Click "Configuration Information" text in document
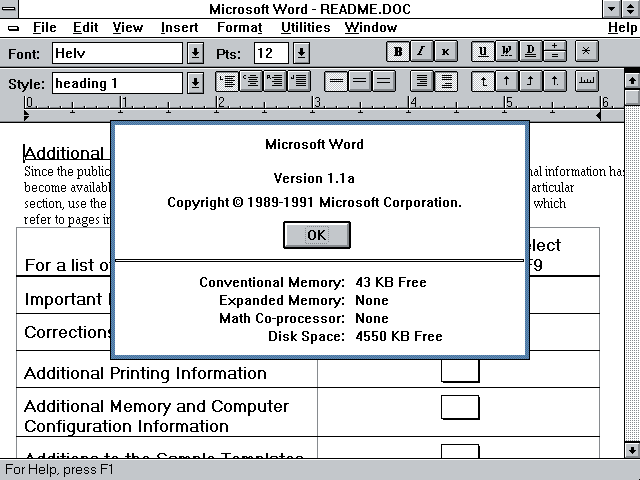This screenshot has height=480, width=640. click(126, 426)
